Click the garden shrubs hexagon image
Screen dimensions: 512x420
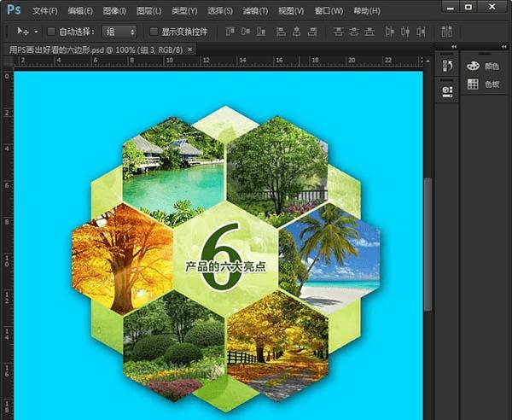click(174, 347)
